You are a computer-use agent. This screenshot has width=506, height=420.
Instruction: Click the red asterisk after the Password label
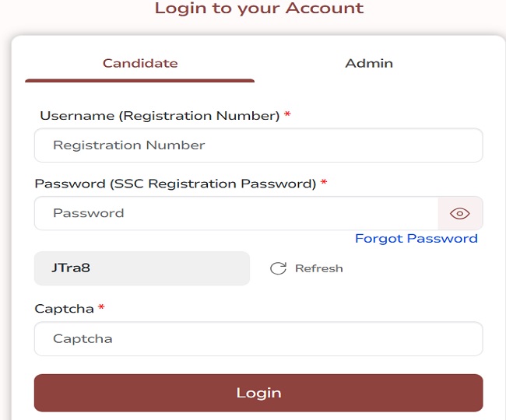click(x=324, y=184)
